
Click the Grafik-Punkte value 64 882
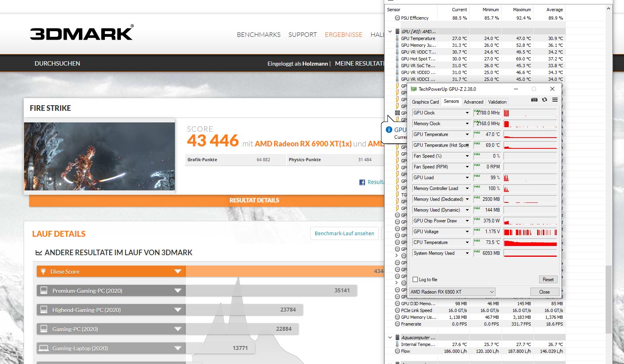[x=263, y=160]
